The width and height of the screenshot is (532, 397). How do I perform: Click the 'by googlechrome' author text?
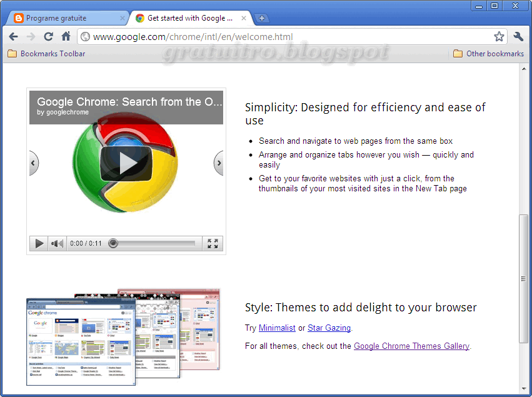pyautogui.click(x=63, y=112)
